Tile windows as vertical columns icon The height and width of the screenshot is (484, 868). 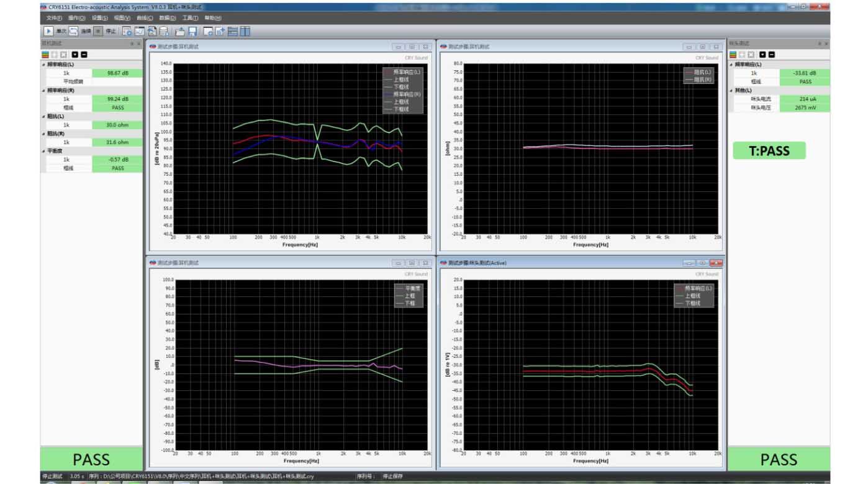tap(245, 31)
